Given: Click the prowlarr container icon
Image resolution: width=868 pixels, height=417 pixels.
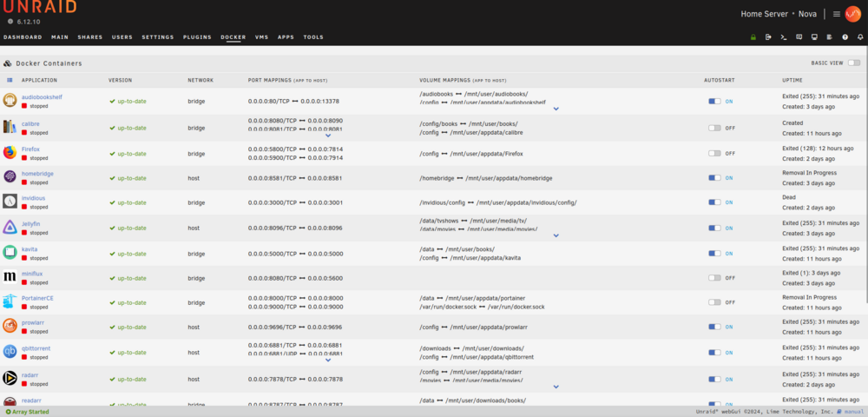Looking at the screenshot, I should pyautogui.click(x=10, y=326).
